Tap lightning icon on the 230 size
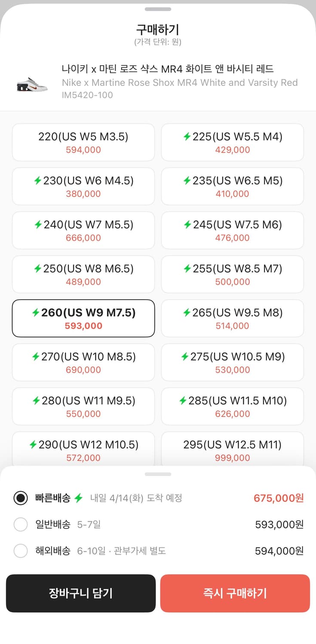This screenshot has width=316, height=644. [38, 181]
